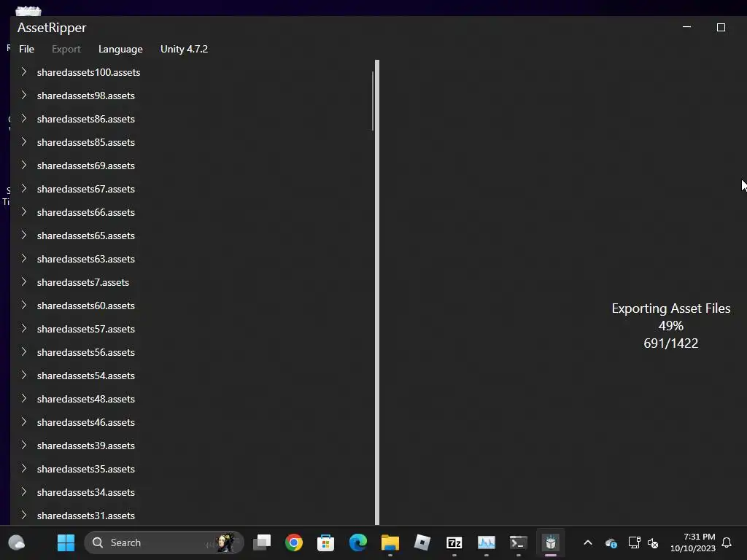Viewport: 747px width, 560px height.
Task: Expand sharedassets63.assets chevron
Action: pyautogui.click(x=24, y=259)
